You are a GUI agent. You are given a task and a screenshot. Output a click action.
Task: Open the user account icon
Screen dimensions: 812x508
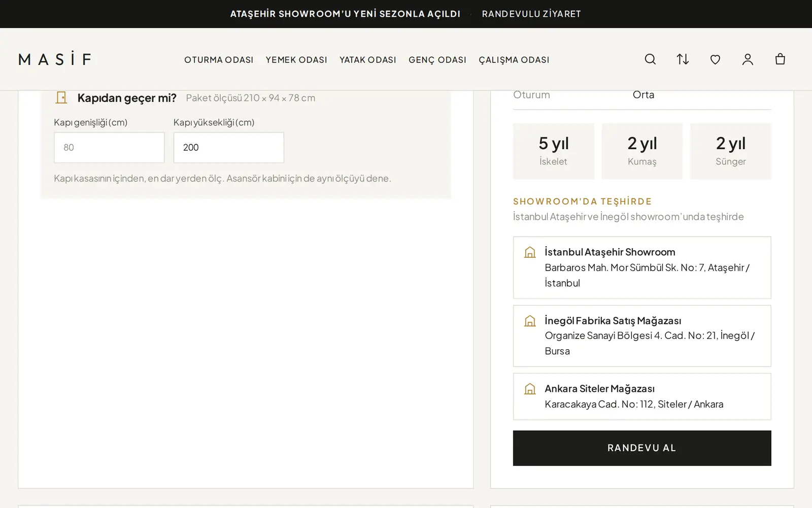coord(748,59)
